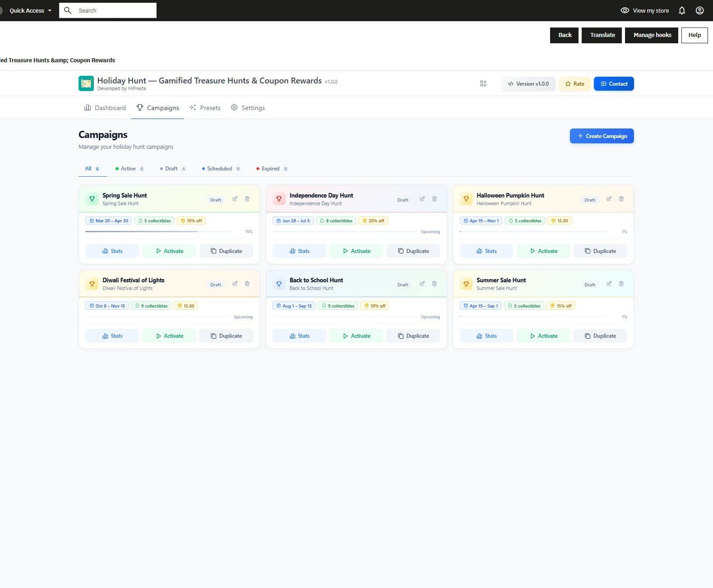Activate the Independence Day Hunt campaign
The height and width of the screenshot is (588, 713).
(x=356, y=251)
